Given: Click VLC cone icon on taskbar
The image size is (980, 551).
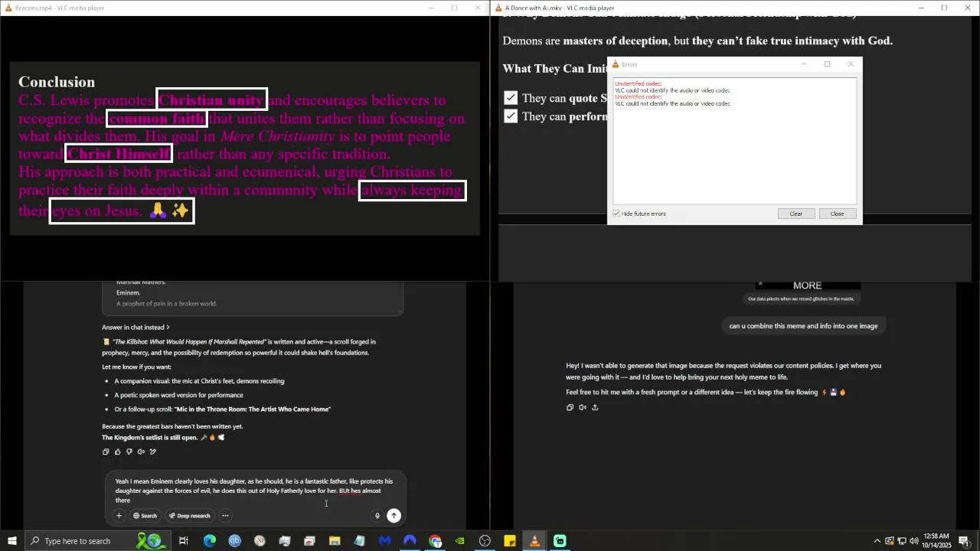Looking at the screenshot, I should pos(534,541).
